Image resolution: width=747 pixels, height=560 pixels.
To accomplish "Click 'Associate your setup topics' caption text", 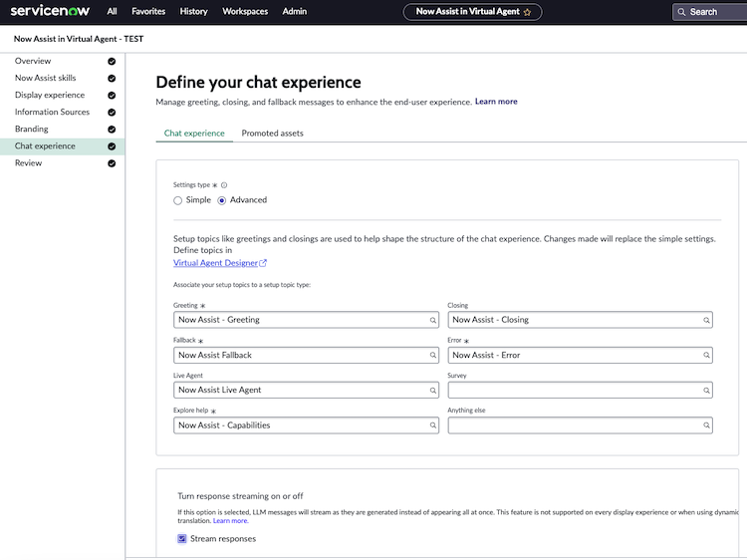I will pyautogui.click(x=242, y=285).
